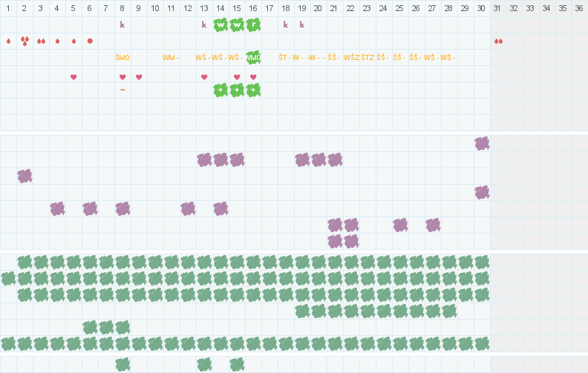
Task: Select the heart icon on day 9
Action: pyautogui.click(x=139, y=77)
